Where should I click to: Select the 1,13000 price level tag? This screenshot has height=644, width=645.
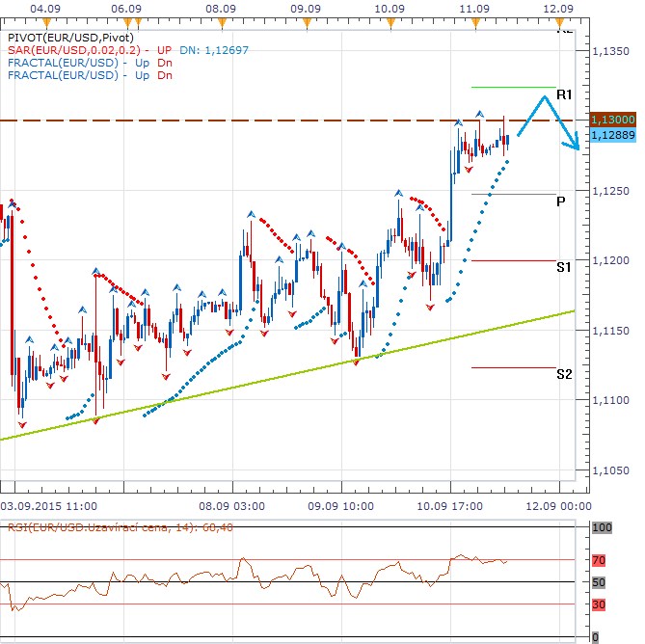609,119
